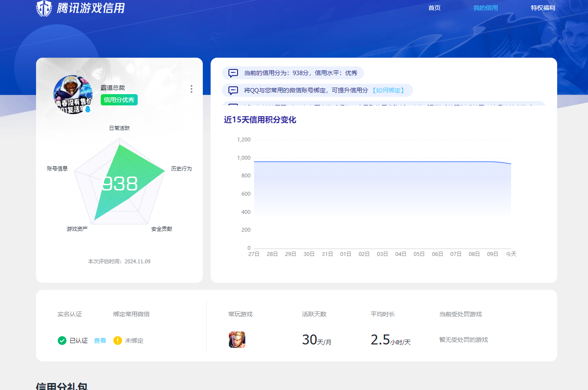Open the 首页 navigation tab
The image size is (588, 390).
434,8
